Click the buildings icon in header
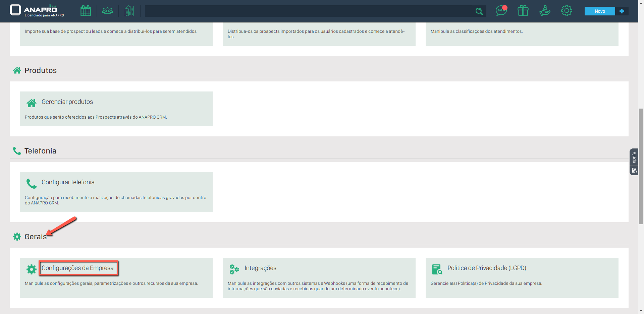This screenshot has height=314, width=644. click(129, 11)
